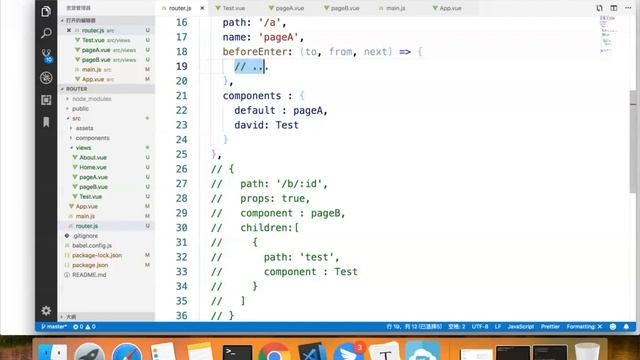The height and width of the screenshot is (360, 640).
Task: Open the notifications bell
Action: (x=626, y=327)
